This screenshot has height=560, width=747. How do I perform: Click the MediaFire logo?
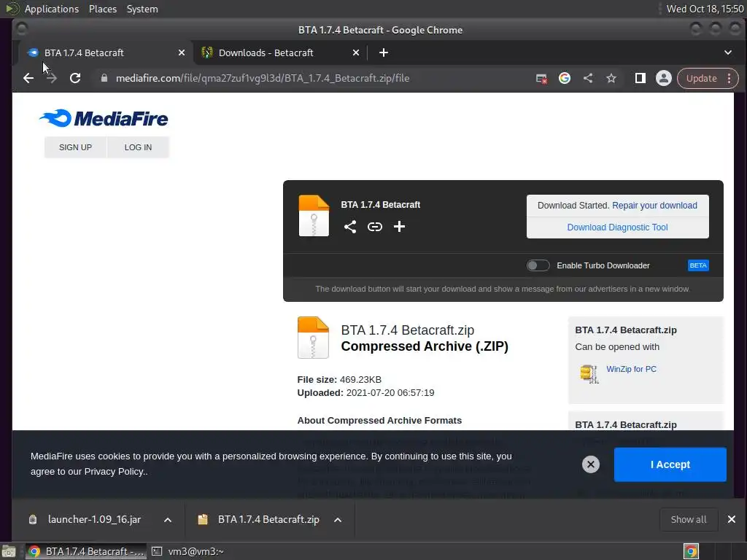(104, 118)
